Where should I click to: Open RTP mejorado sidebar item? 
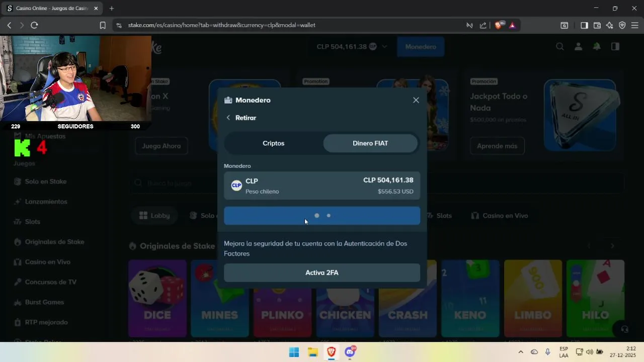click(x=46, y=322)
